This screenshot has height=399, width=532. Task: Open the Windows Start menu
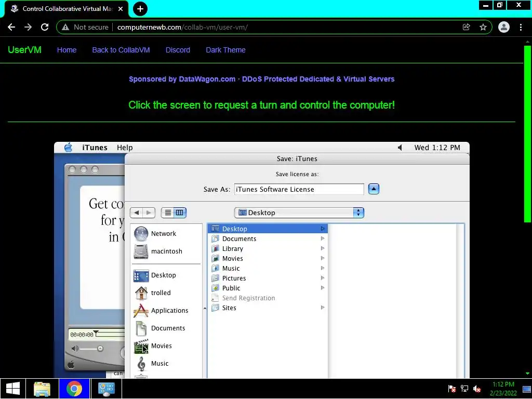(x=12, y=389)
